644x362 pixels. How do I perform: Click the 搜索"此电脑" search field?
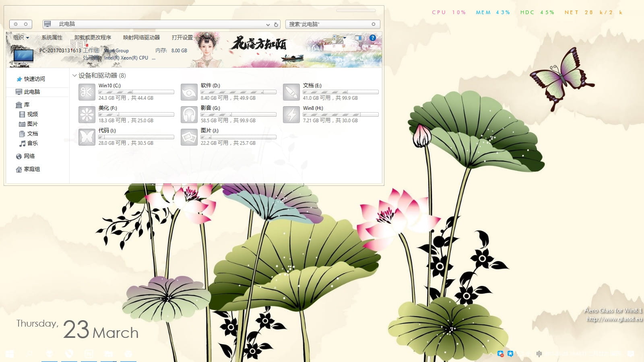tap(328, 24)
